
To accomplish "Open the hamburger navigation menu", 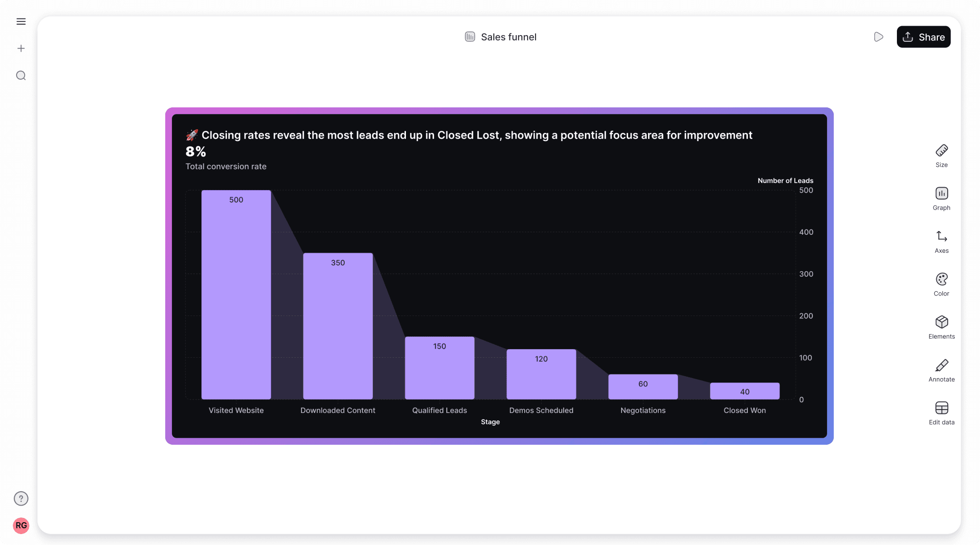I will click(x=21, y=21).
